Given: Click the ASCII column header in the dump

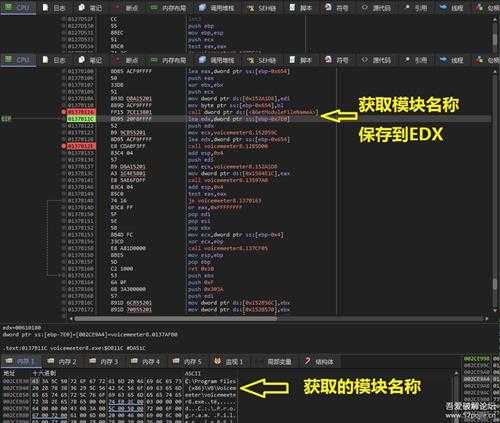Looking at the screenshot, I should 192,373.
